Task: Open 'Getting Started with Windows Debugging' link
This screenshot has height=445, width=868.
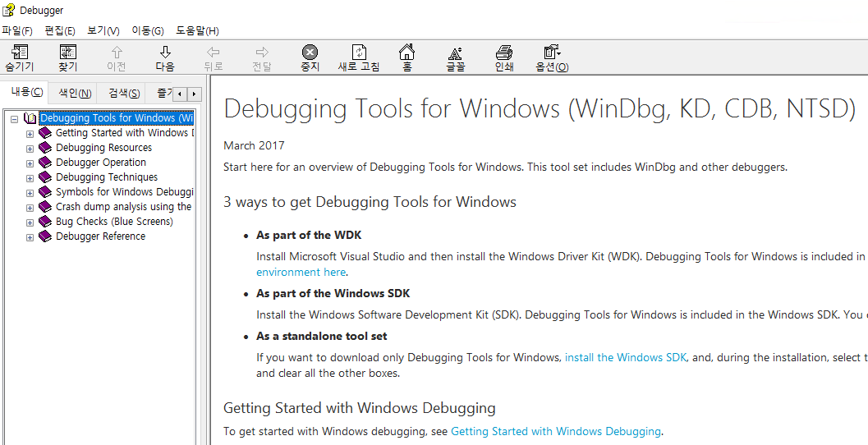Action: 556,431
